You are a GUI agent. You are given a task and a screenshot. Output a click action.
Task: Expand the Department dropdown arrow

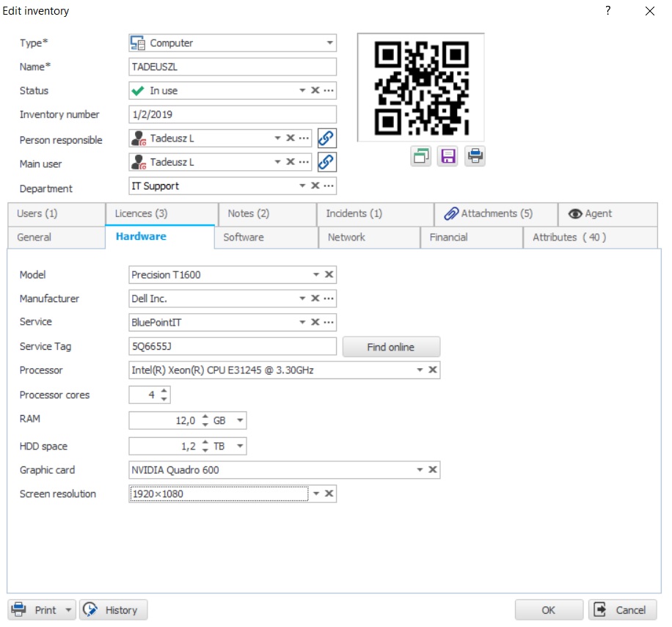(302, 186)
